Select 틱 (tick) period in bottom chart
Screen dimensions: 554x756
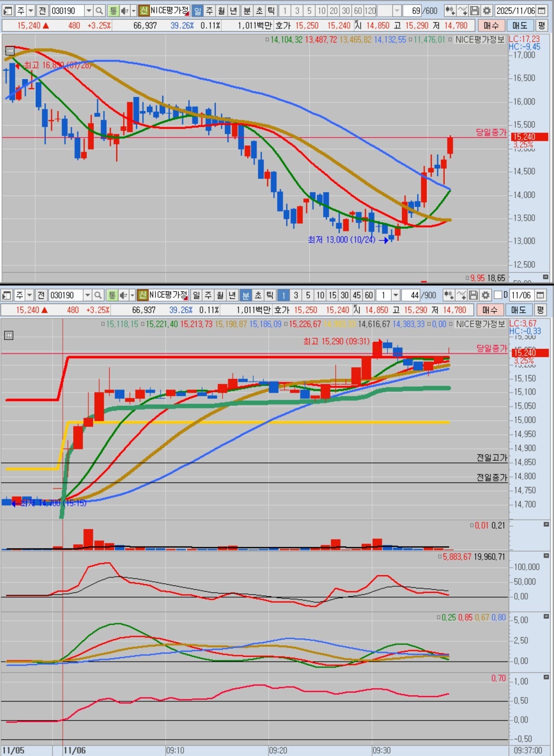(270, 295)
